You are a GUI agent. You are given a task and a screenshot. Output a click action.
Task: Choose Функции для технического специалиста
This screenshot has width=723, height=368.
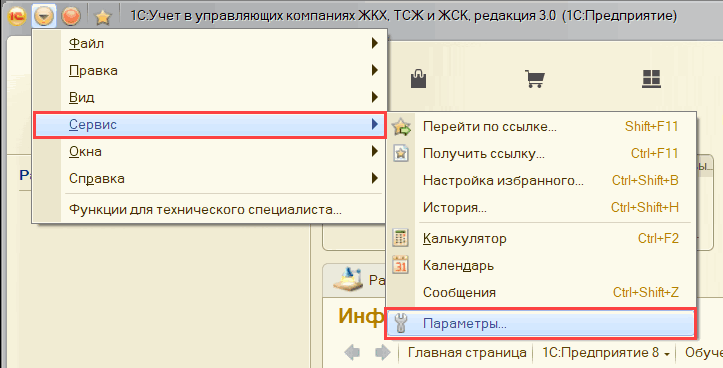point(209,210)
